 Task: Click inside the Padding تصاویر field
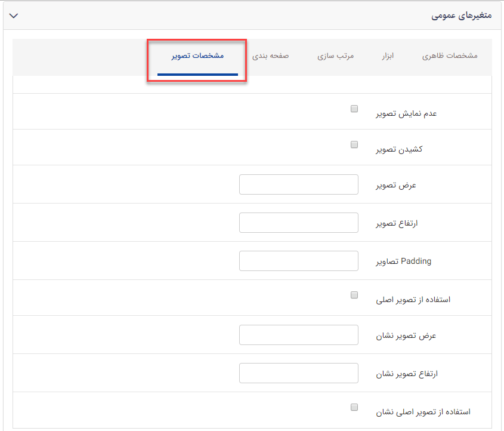pos(298,260)
